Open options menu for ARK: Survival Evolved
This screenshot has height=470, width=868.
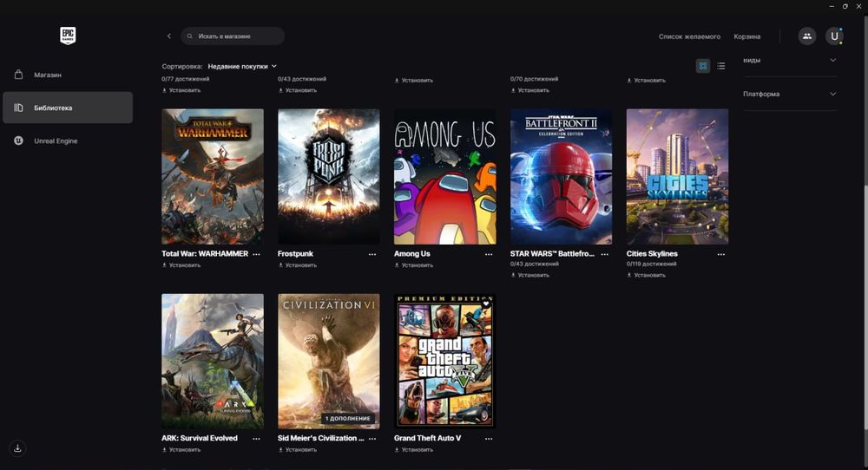(256, 439)
